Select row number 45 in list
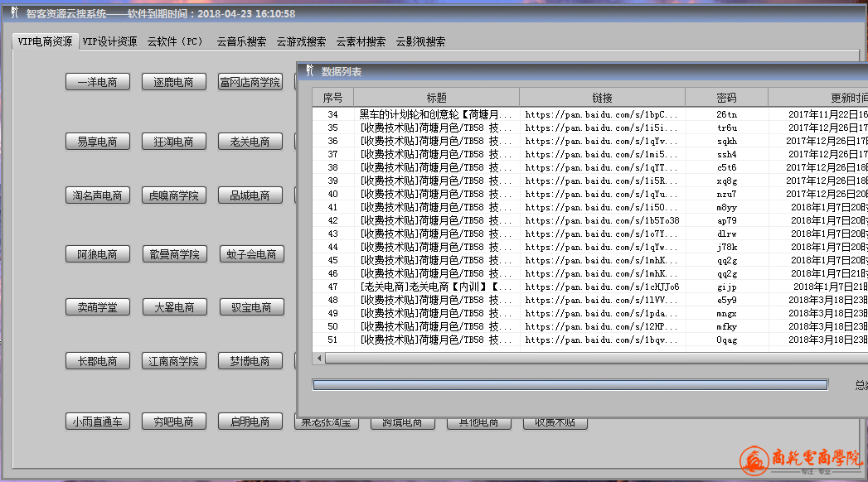 click(332, 260)
